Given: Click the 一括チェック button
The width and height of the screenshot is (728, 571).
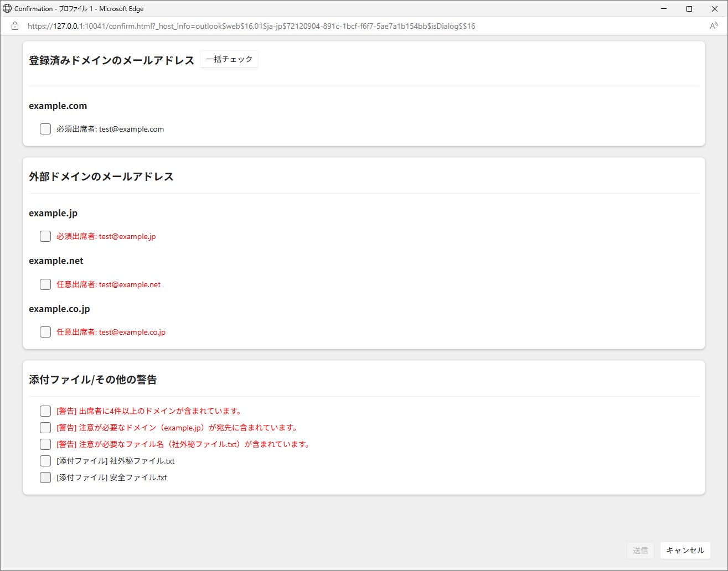Looking at the screenshot, I should pyautogui.click(x=229, y=59).
